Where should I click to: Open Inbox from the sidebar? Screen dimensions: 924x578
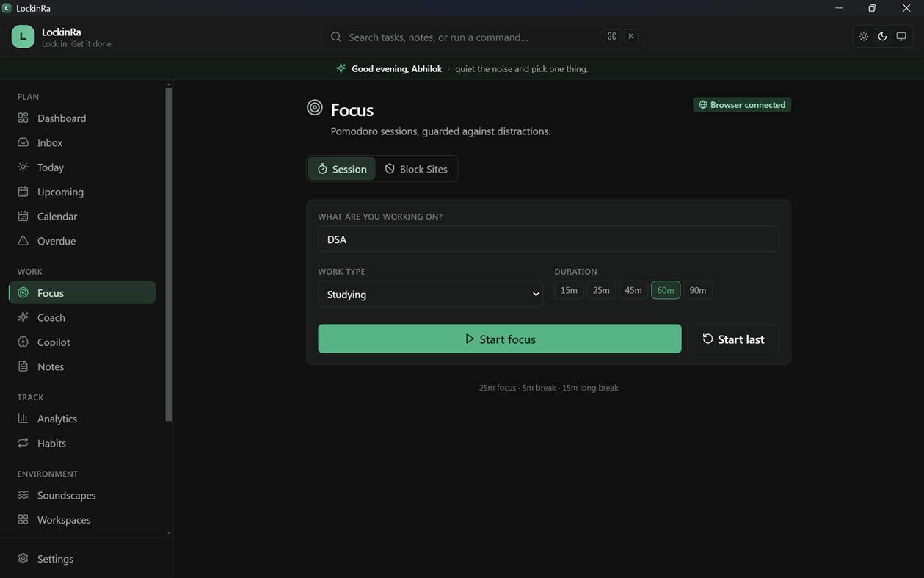click(x=82, y=142)
